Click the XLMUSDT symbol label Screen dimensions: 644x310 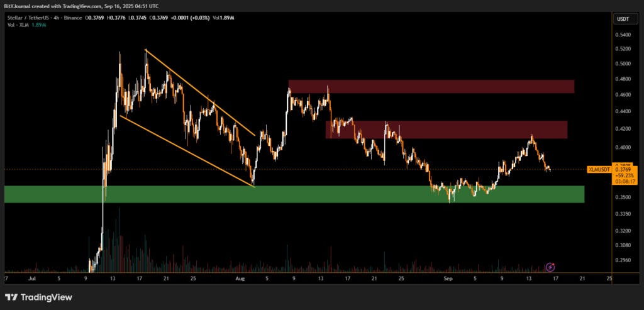(598, 169)
